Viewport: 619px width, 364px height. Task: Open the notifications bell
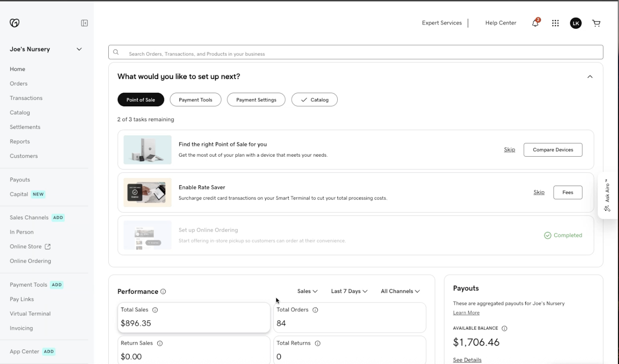point(535,23)
